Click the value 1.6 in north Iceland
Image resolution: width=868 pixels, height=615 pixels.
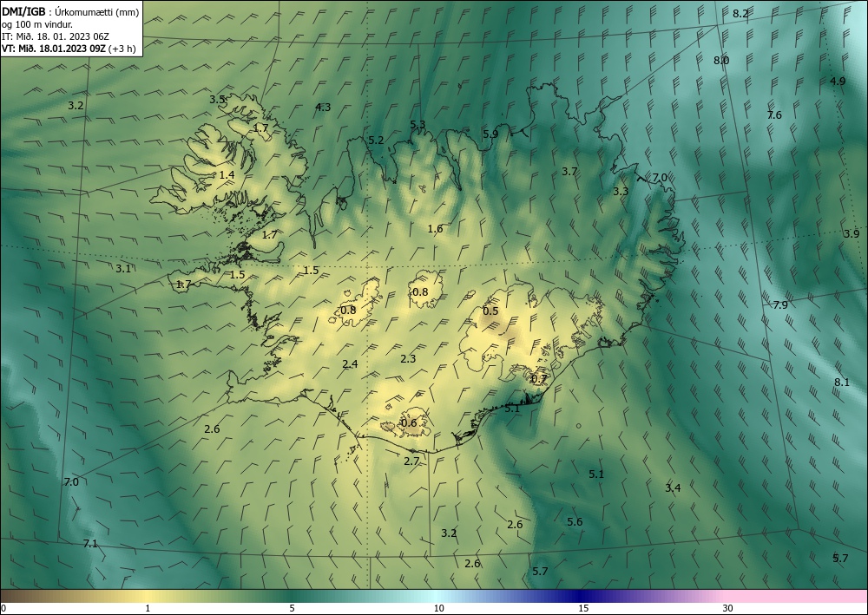coord(435,228)
